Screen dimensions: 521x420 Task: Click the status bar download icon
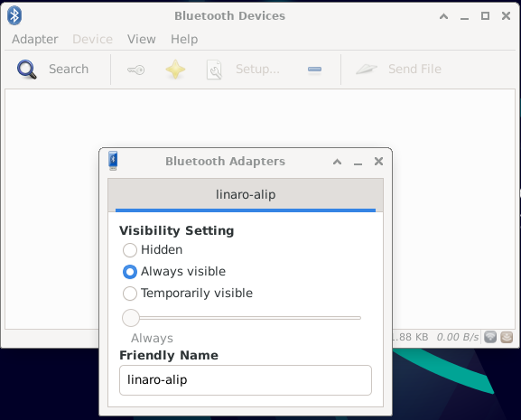click(x=507, y=337)
